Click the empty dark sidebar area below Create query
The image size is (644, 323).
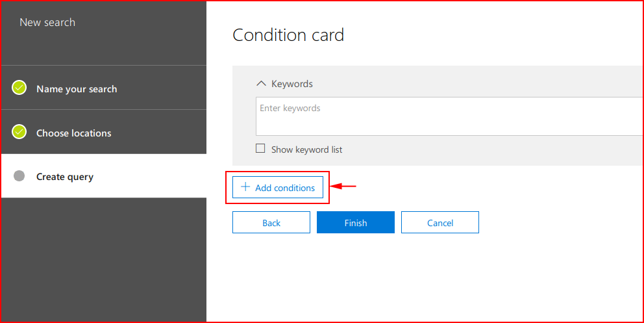(104, 259)
